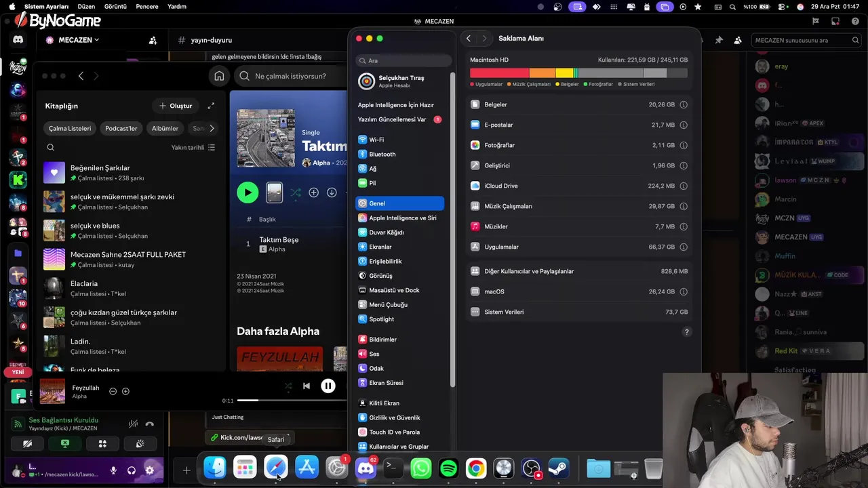Expand more Spotify library filter chips
This screenshot has width=868, height=488.
[212, 128]
